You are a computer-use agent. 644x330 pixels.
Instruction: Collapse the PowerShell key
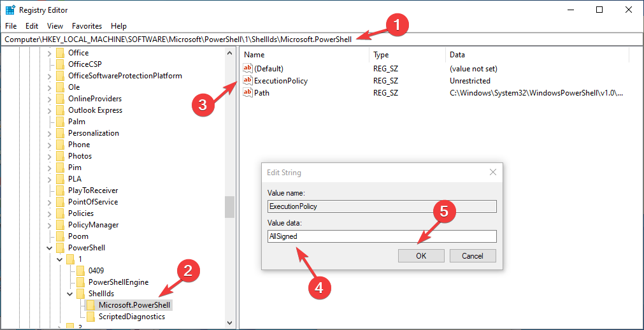(x=50, y=248)
